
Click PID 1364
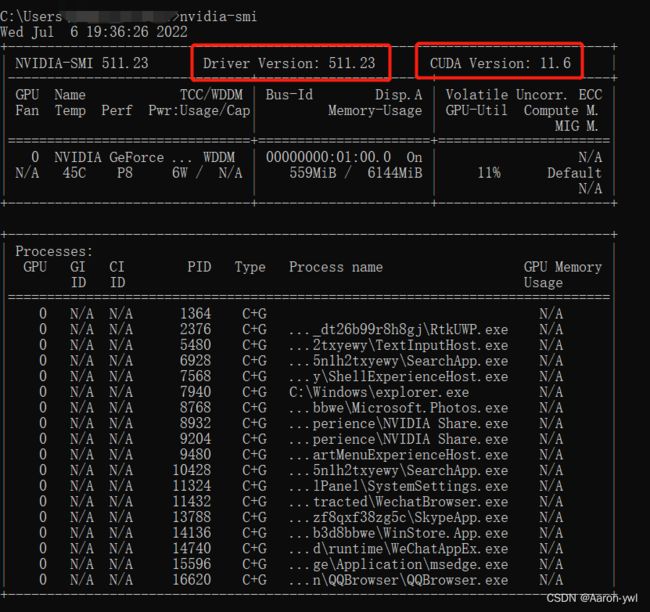[x=195, y=313]
